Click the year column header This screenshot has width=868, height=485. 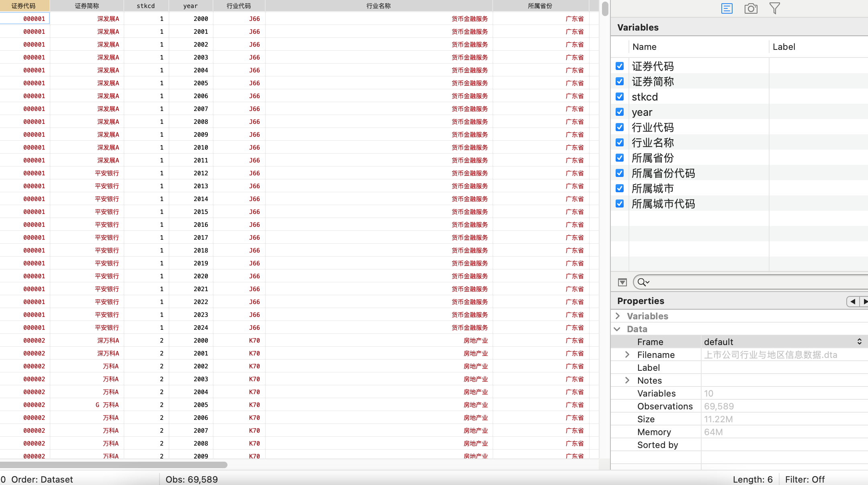(190, 6)
